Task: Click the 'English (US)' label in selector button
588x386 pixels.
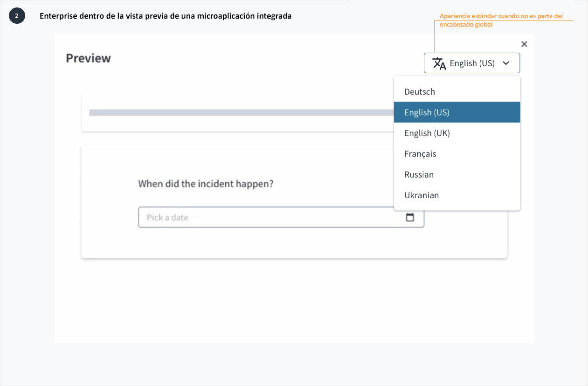Action: 472,63
